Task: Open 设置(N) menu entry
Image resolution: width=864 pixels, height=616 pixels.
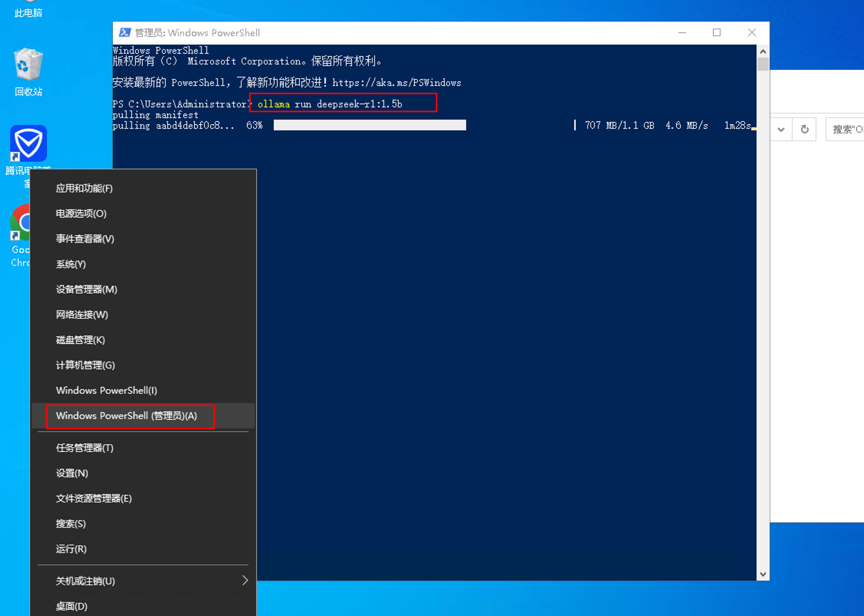Action: (143, 473)
